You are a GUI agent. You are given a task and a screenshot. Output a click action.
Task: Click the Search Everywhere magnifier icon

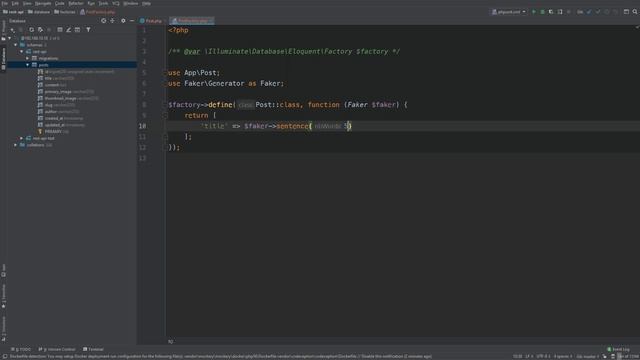(635, 12)
